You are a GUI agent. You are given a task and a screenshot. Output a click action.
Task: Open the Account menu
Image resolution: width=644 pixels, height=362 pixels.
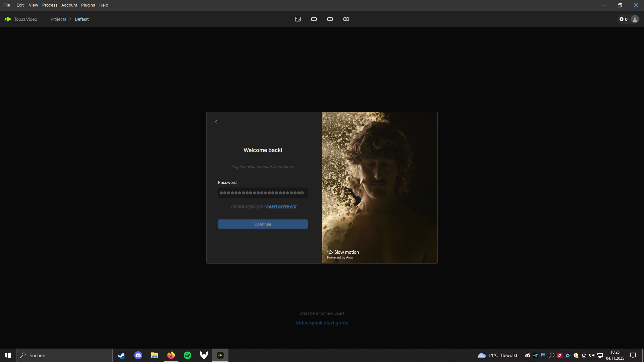point(69,5)
